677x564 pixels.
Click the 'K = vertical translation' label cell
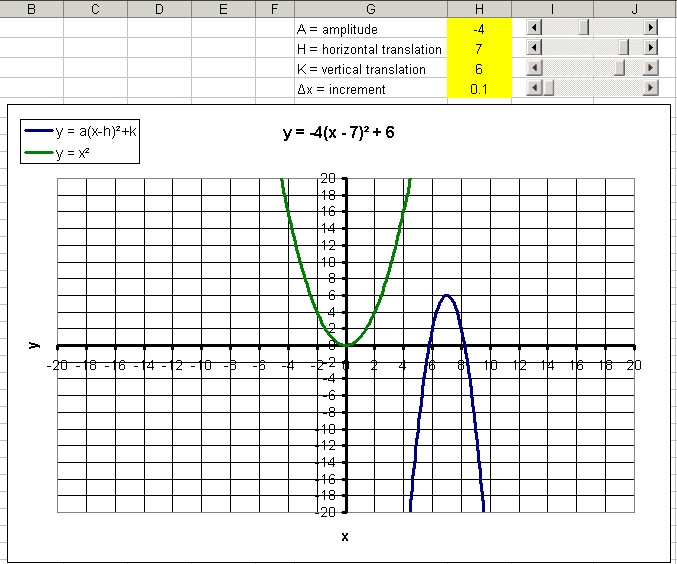370,69
